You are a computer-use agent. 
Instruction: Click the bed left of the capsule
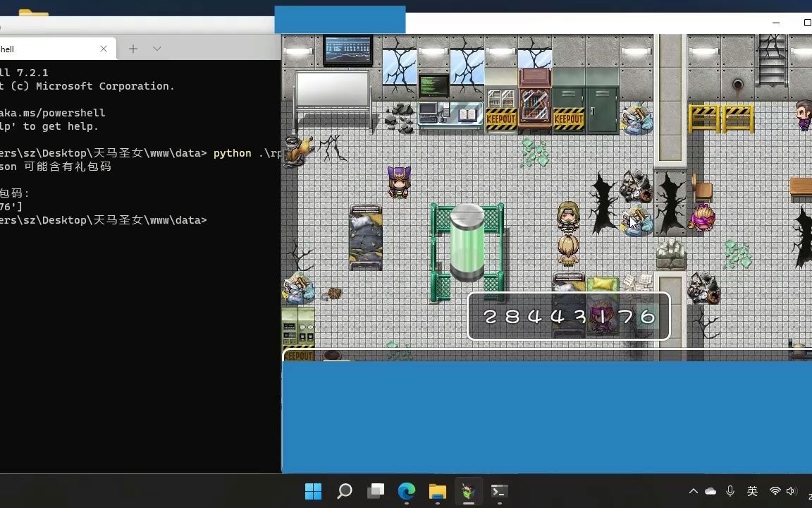pyautogui.click(x=366, y=237)
